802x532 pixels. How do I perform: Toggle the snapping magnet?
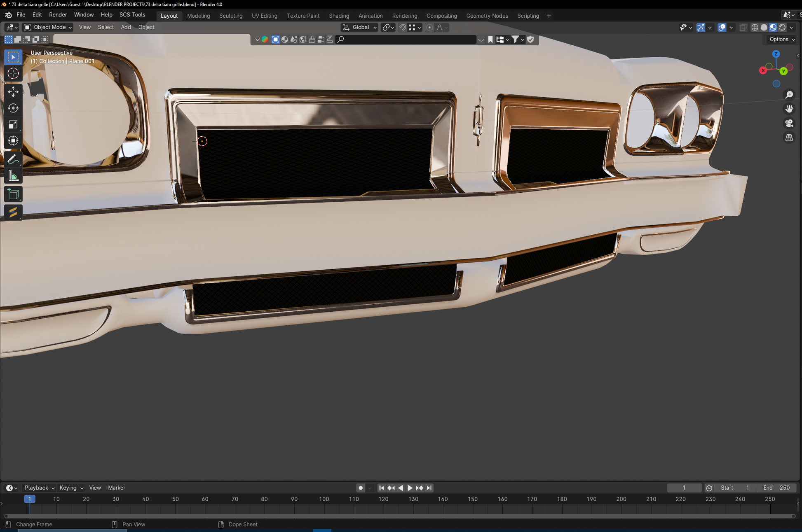coord(402,28)
